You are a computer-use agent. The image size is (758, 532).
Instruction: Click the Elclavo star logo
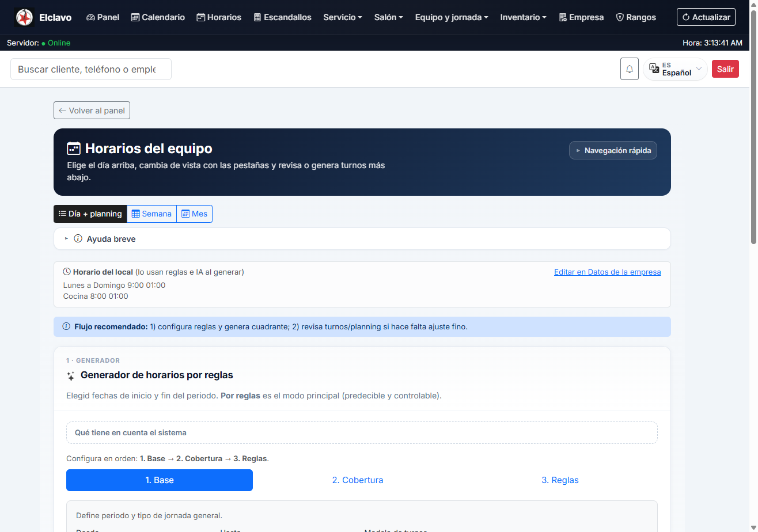click(x=24, y=17)
